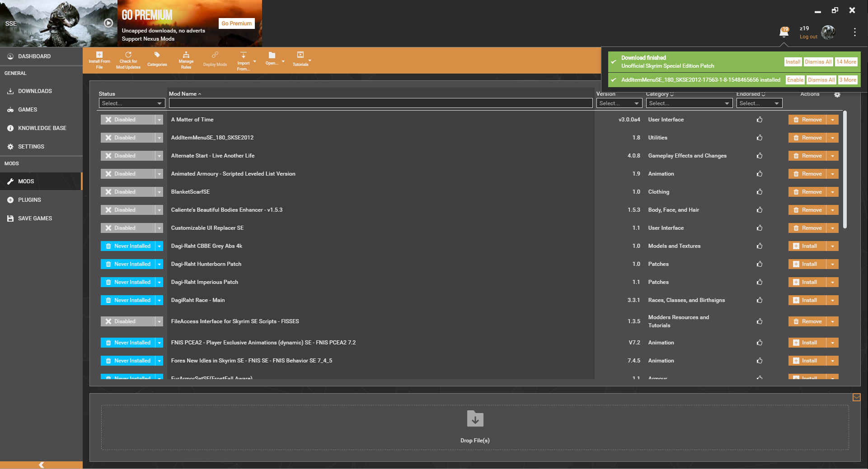
Task: Sort by the Mod Name column header
Action: point(183,94)
